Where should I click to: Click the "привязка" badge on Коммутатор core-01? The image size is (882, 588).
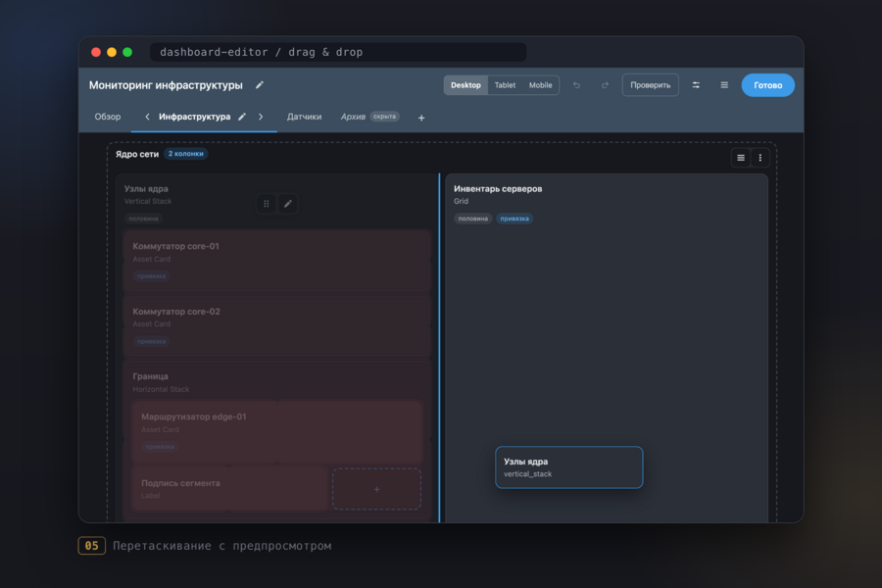point(151,276)
